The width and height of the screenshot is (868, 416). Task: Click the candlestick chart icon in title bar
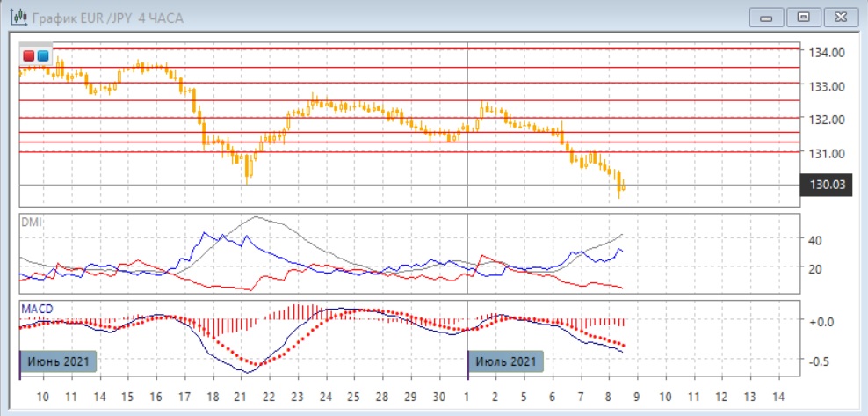(x=15, y=17)
